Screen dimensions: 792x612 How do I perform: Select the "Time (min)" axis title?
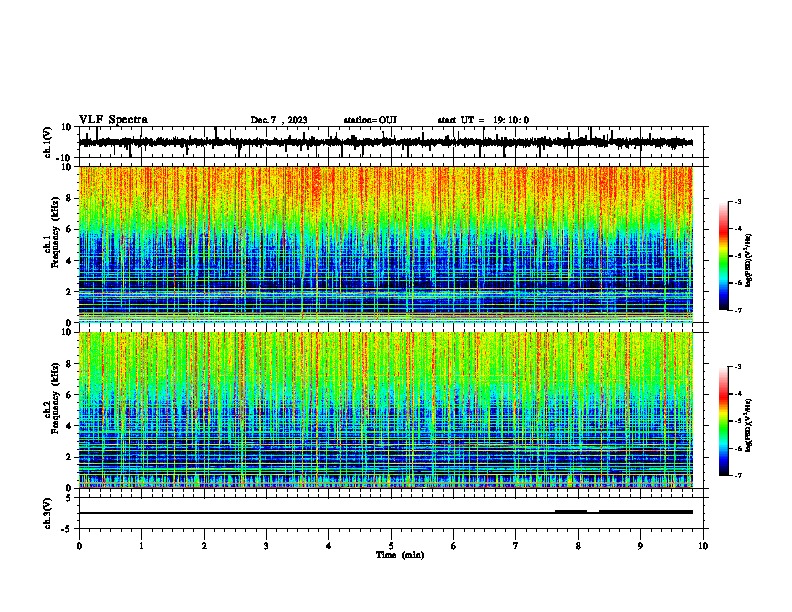click(400, 555)
